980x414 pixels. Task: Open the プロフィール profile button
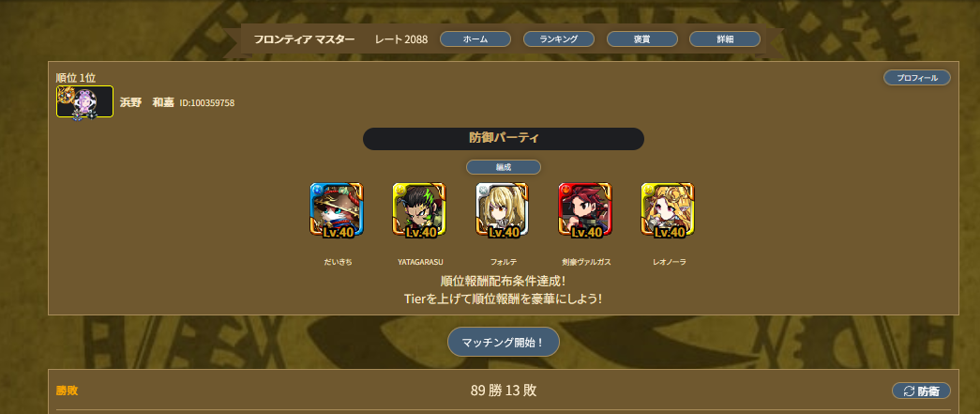(x=917, y=78)
